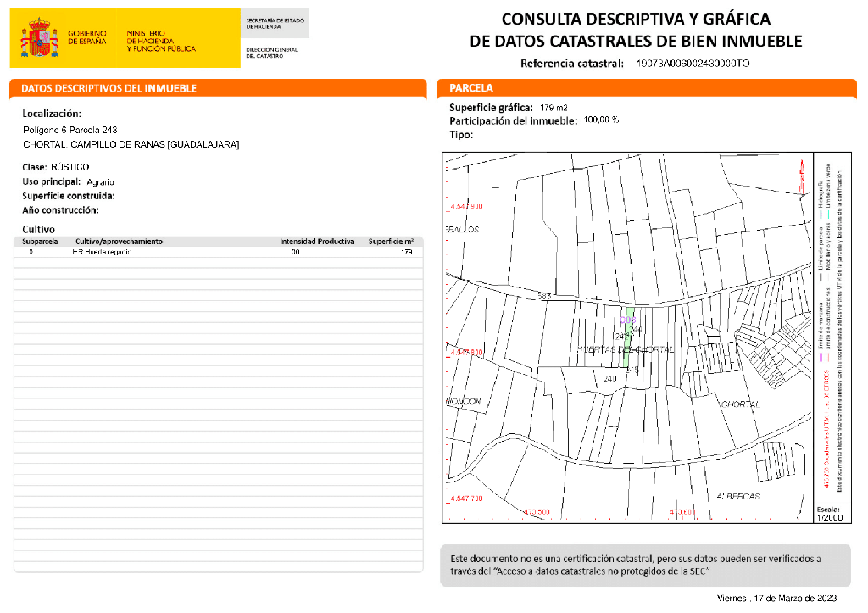Screen dimensions: 868x613
Task: Click "CHORTAL. CAMPILLO DE RANAS [GUADALAJARA]" address
Action: tap(131, 144)
